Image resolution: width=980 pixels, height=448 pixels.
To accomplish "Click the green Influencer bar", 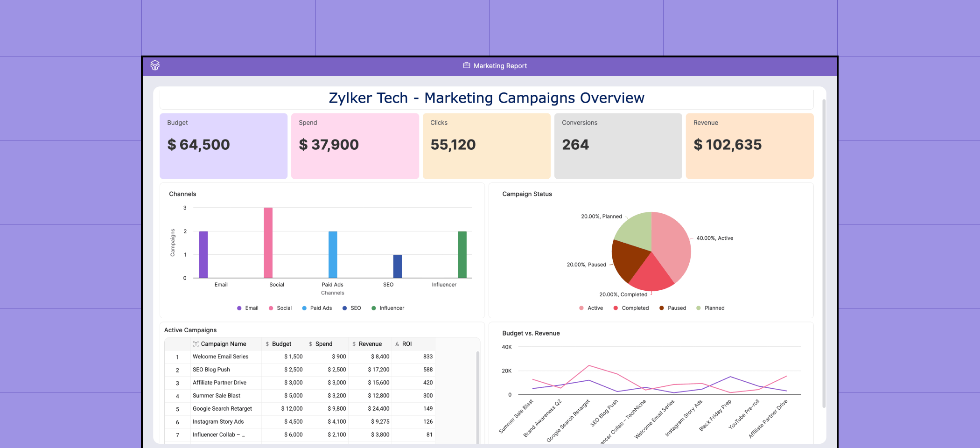I will click(462, 255).
